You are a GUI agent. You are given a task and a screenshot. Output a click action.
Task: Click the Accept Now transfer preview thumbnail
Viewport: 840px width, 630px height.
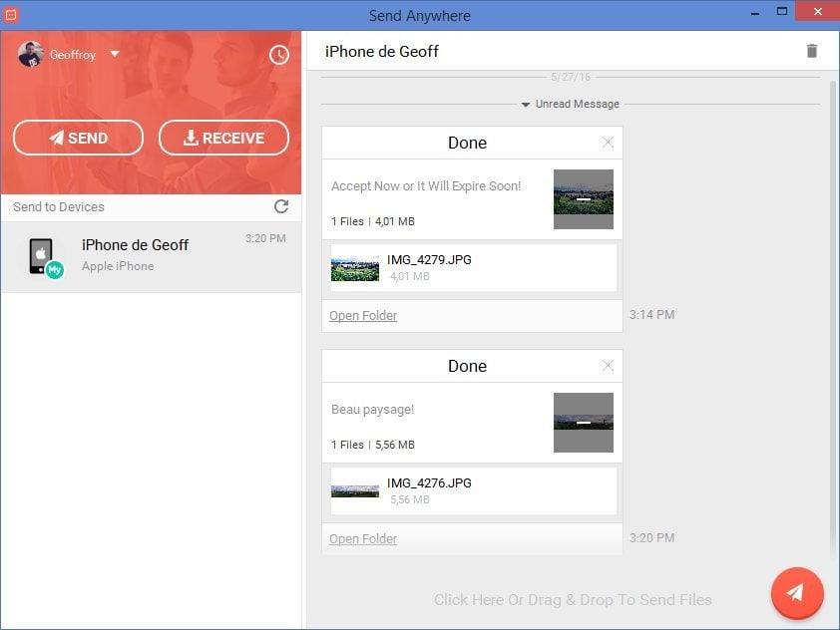584,199
